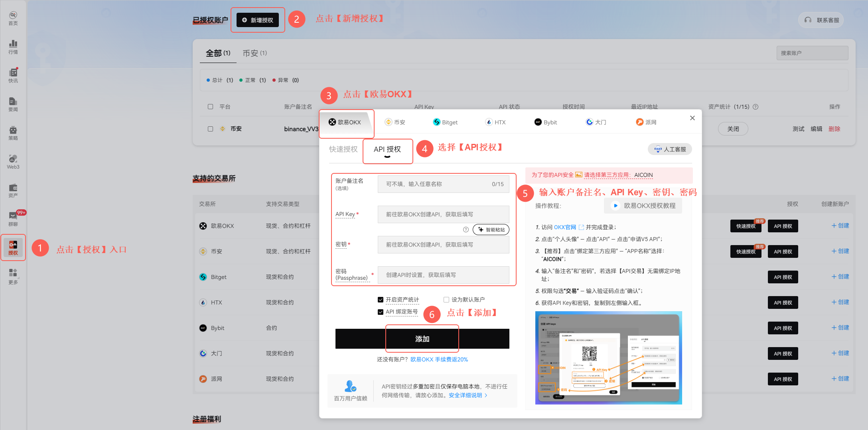The height and width of the screenshot is (430, 868).
Task: Check the 币安 account row checkbox
Action: (x=210, y=129)
